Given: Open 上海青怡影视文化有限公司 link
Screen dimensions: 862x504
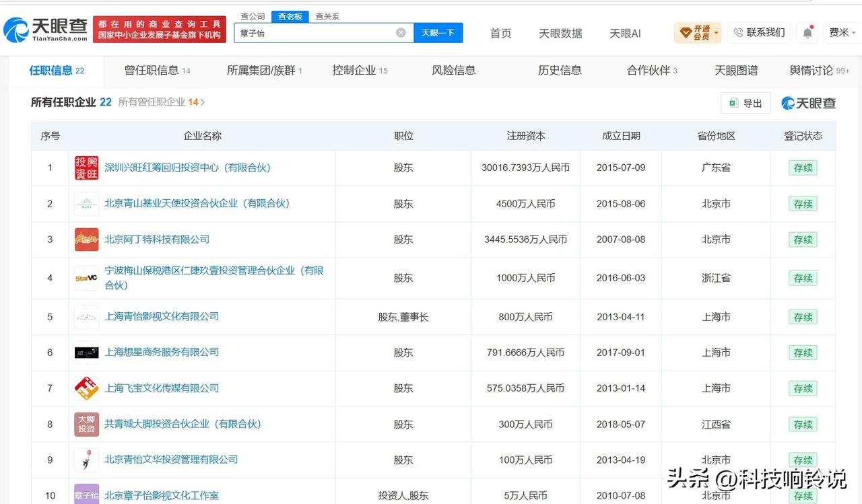Looking at the screenshot, I should pos(162,316).
